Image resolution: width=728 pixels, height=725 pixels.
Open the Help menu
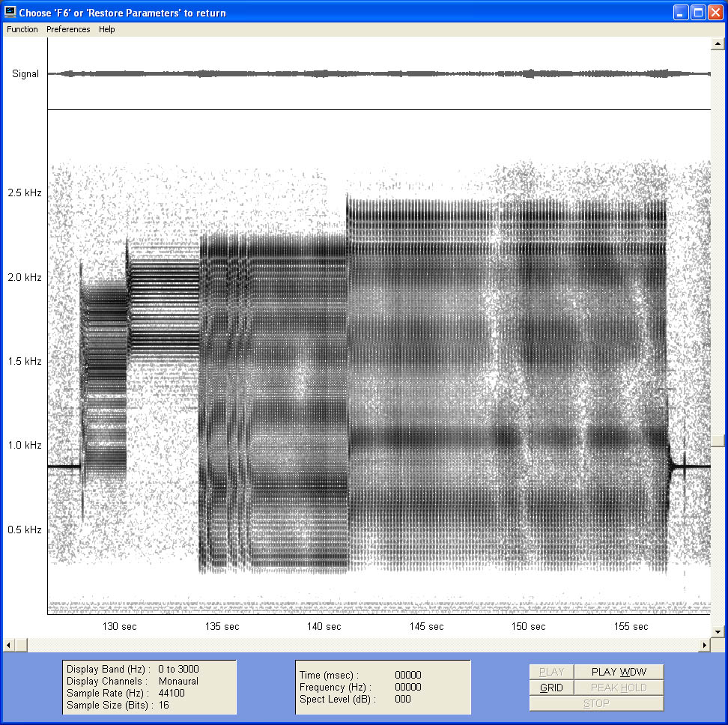(x=107, y=29)
